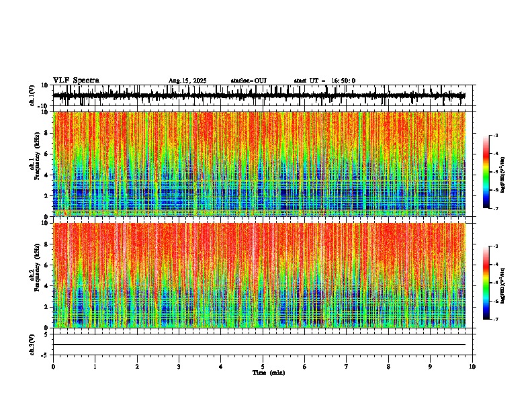Select the "start UT = 16:50:0" text
Viewport: 532px width, 411px height.
[324, 81]
